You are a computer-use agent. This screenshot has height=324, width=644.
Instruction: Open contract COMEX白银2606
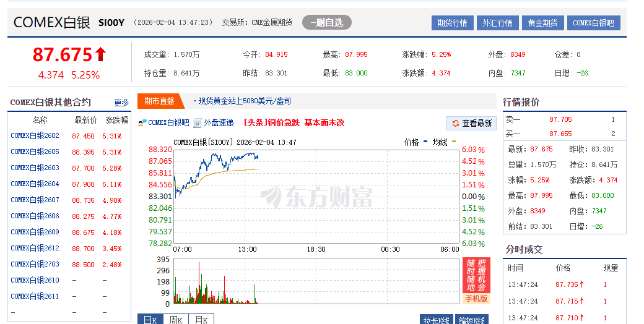(35, 216)
